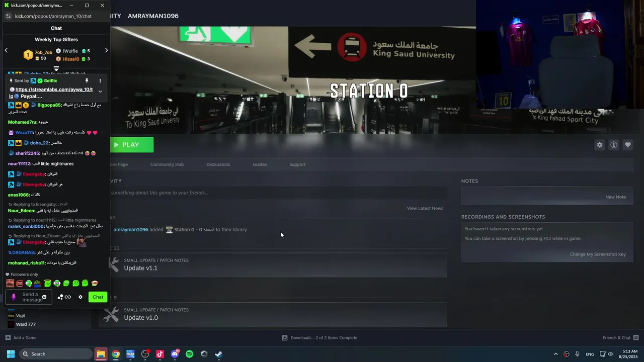This screenshot has height=362, width=644.
Task: Open the Guides tab
Action: [260, 164]
